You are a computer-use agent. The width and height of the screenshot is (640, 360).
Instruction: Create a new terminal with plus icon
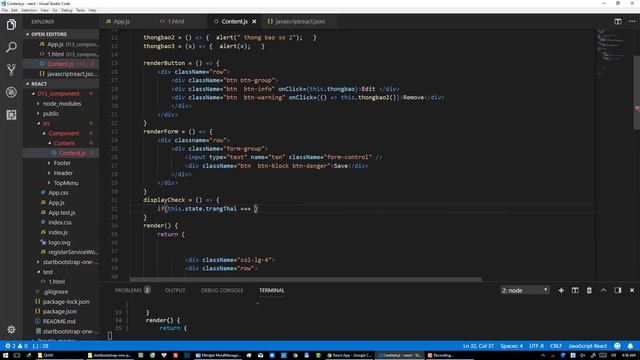pyautogui.click(x=561, y=290)
